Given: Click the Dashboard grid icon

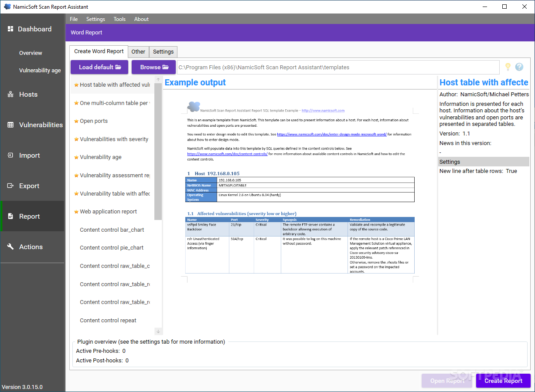Looking at the screenshot, I should [10, 29].
